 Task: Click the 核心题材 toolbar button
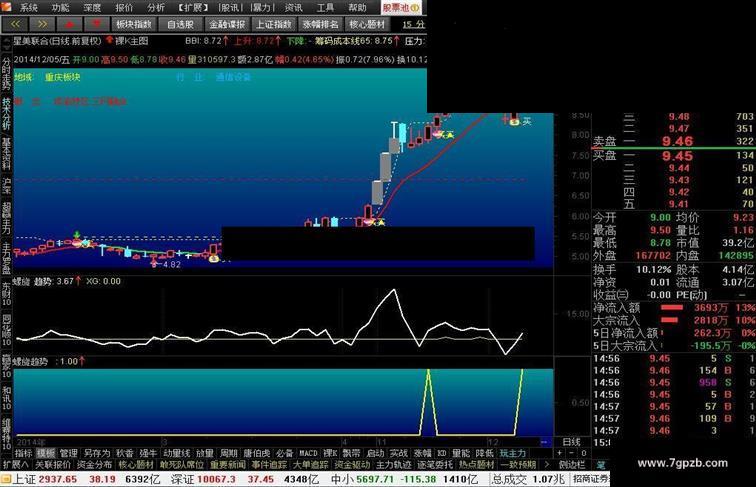(x=367, y=24)
